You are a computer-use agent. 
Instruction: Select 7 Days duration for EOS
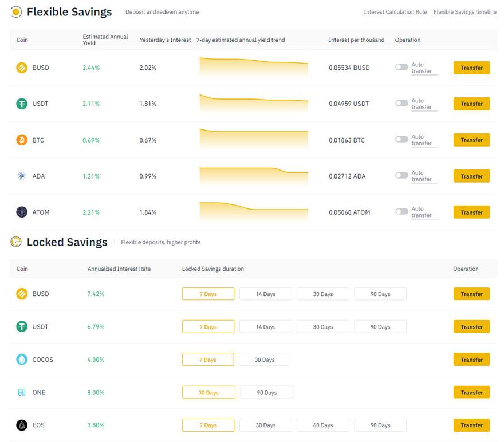(x=208, y=425)
